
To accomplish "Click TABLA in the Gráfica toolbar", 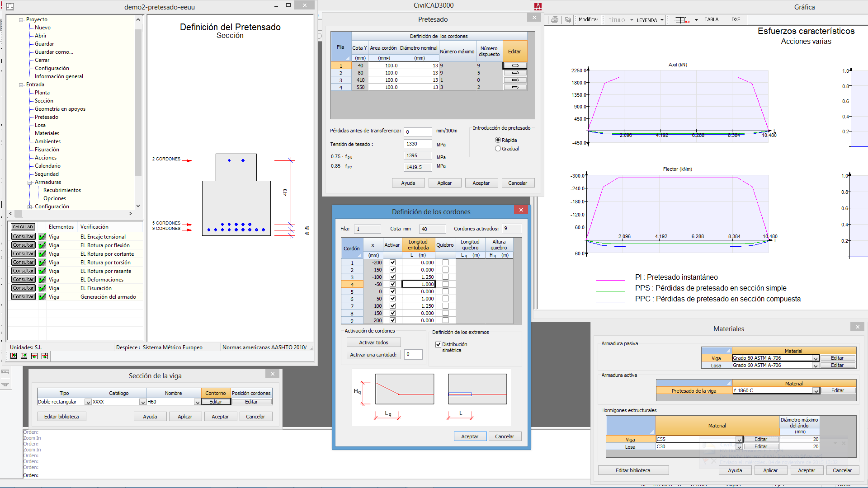I will [x=711, y=19].
